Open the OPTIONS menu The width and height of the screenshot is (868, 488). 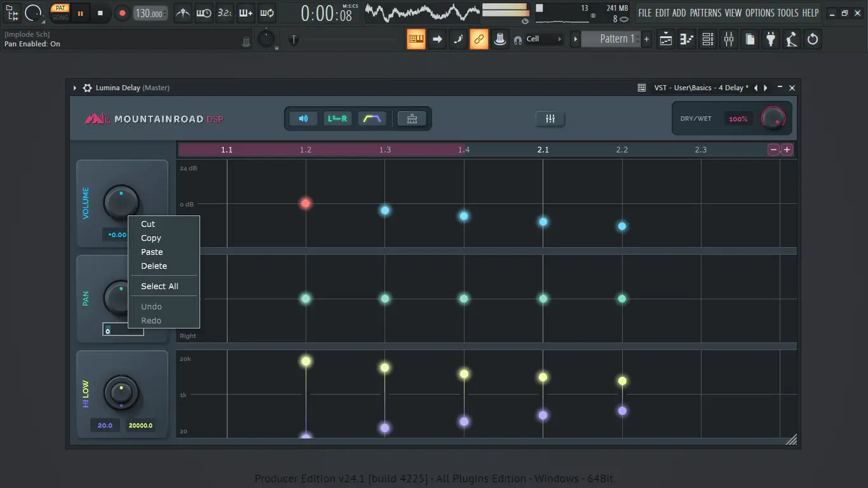(759, 13)
